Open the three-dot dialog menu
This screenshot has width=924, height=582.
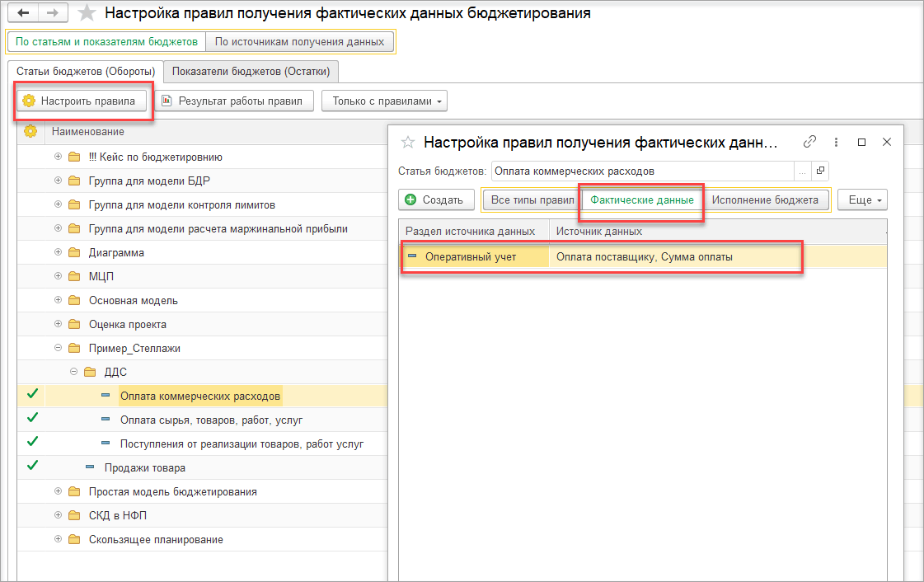click(x=836, y=142)
